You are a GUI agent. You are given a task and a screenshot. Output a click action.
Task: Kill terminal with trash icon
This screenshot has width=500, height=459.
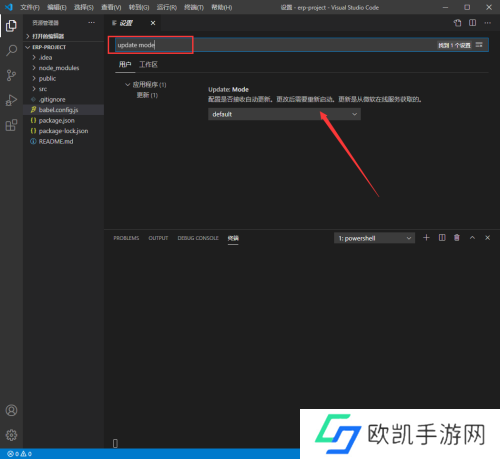tap(457, 238)
